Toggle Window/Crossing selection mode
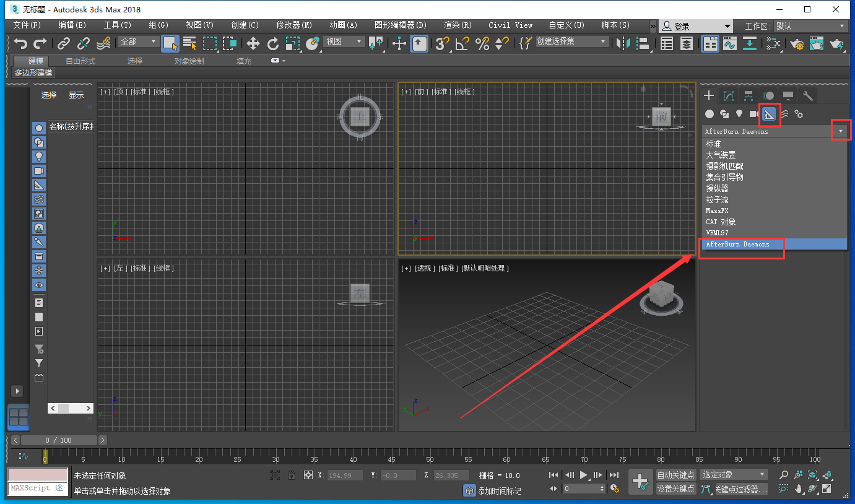Image resolution: width=855 pixels, height=504 pixels. click(x=230, y=43)
